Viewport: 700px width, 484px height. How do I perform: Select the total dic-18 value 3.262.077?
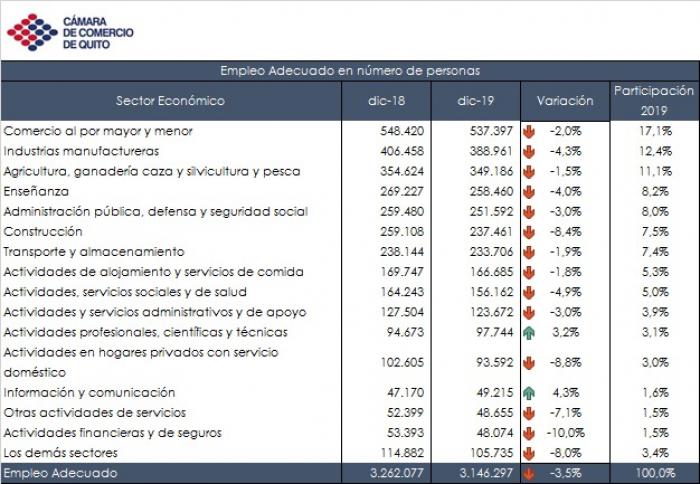[397, 473]
